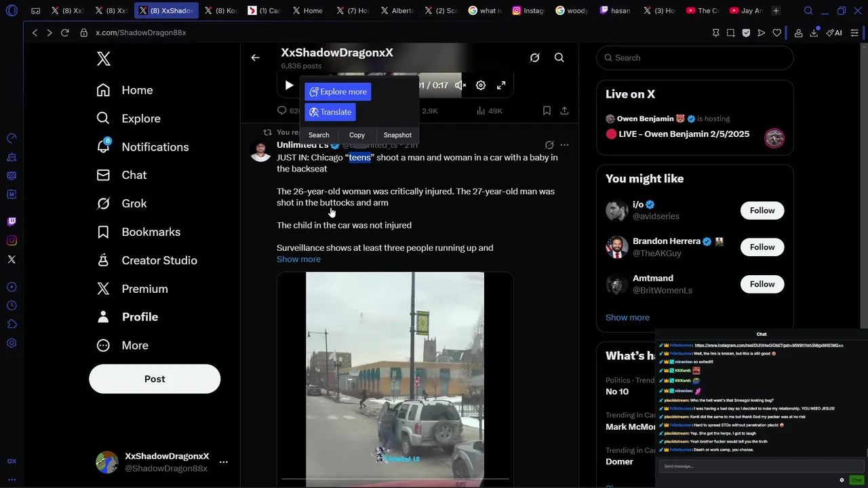Share the top post
Image resolution: width=868 pixels, height=488 pixels.
pos(564,110)
